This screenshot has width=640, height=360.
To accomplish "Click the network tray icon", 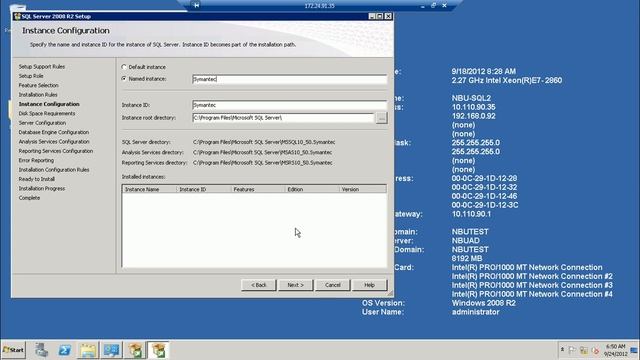I will click(584, 350).
